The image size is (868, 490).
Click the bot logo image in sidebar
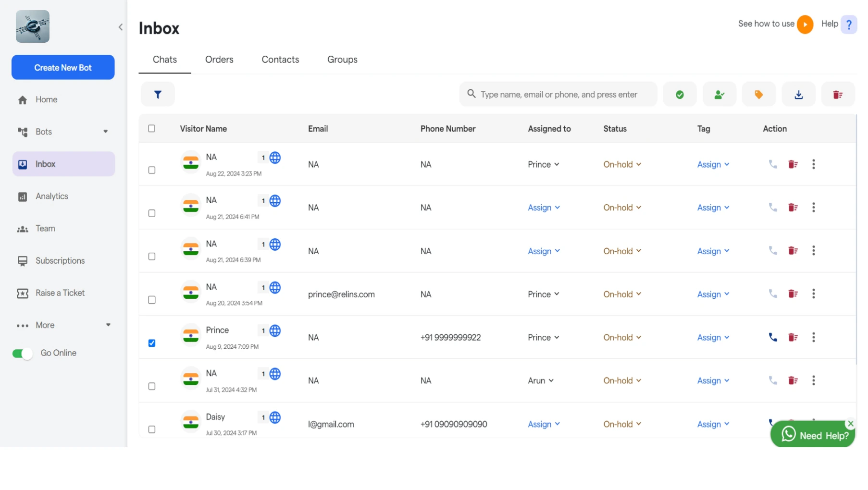tap(33, 26)
